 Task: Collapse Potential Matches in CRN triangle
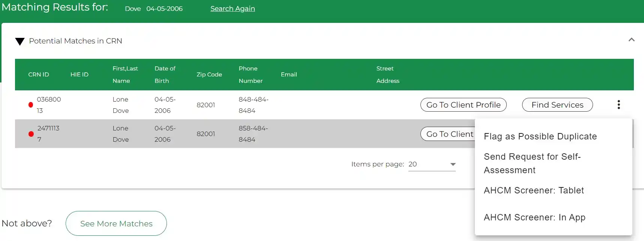[x=20, y=41]
